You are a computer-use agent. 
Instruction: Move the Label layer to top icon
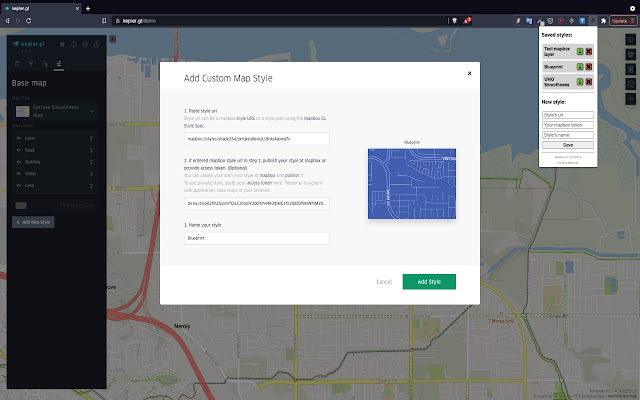click(91, 139)
